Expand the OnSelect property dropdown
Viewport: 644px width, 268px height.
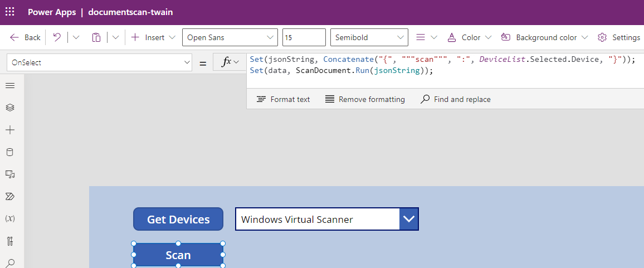(100, 63)
